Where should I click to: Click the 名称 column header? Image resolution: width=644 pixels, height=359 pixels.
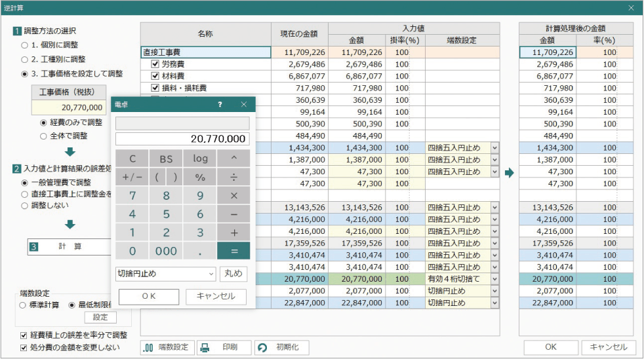tap(206, 34)
